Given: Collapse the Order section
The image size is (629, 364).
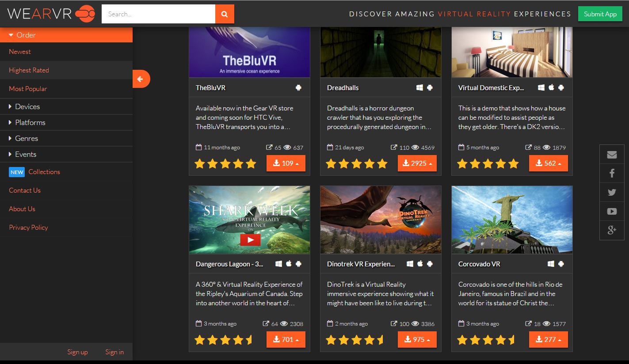Looking at the screenshot, I should pos(66,35).
